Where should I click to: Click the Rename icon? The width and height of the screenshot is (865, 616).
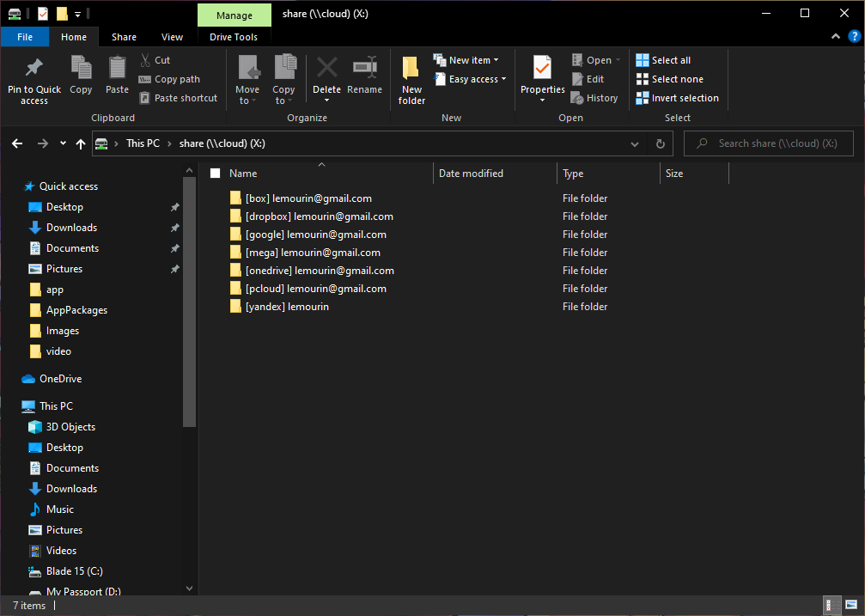pyautogui.click(x=365, y=68)
